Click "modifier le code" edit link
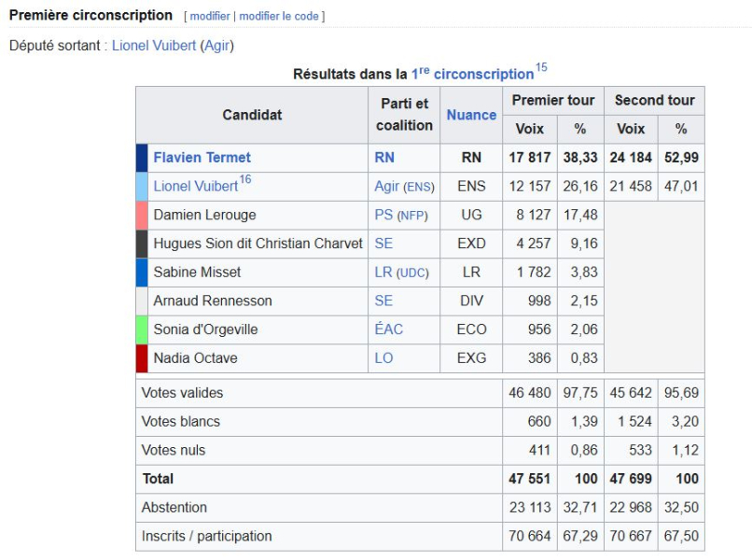Viewport: 752px width, 560px height. click(279, 16)
